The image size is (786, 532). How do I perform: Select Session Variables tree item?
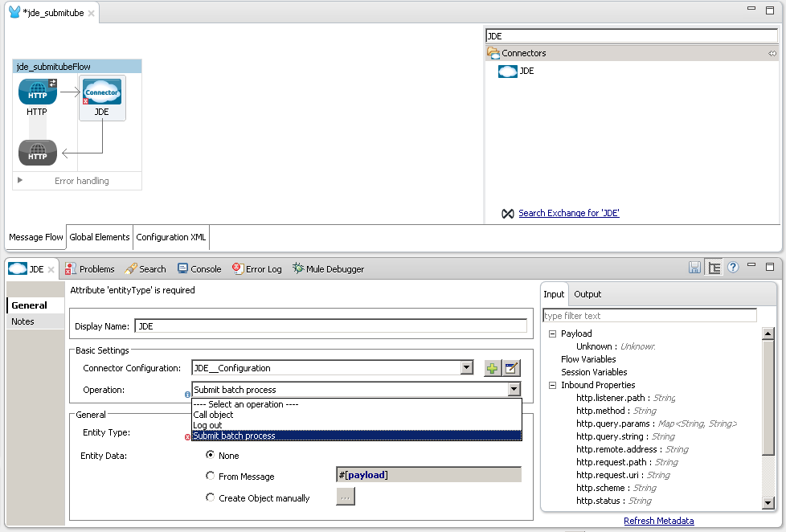pyautogui.click(x=594, y=373)
